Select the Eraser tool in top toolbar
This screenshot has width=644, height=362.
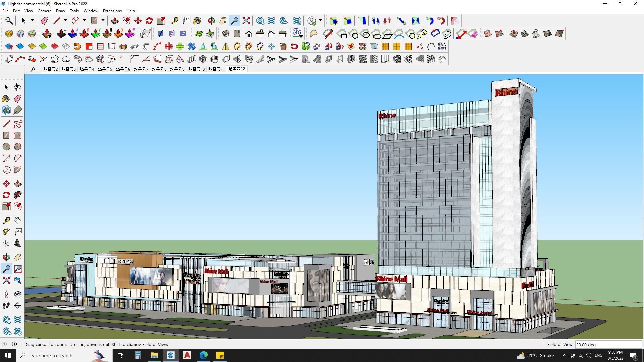tap(44, 21)
